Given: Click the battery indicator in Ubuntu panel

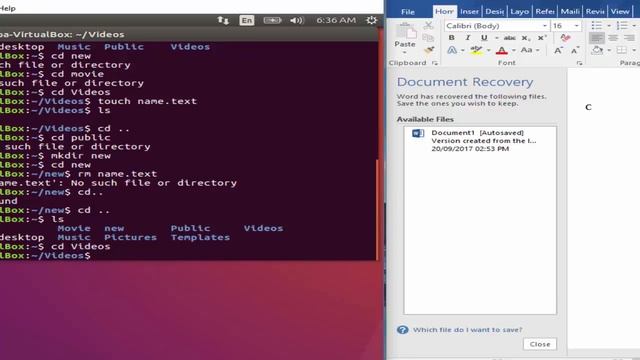Looking at the screenshot, I should pos(272,20).
